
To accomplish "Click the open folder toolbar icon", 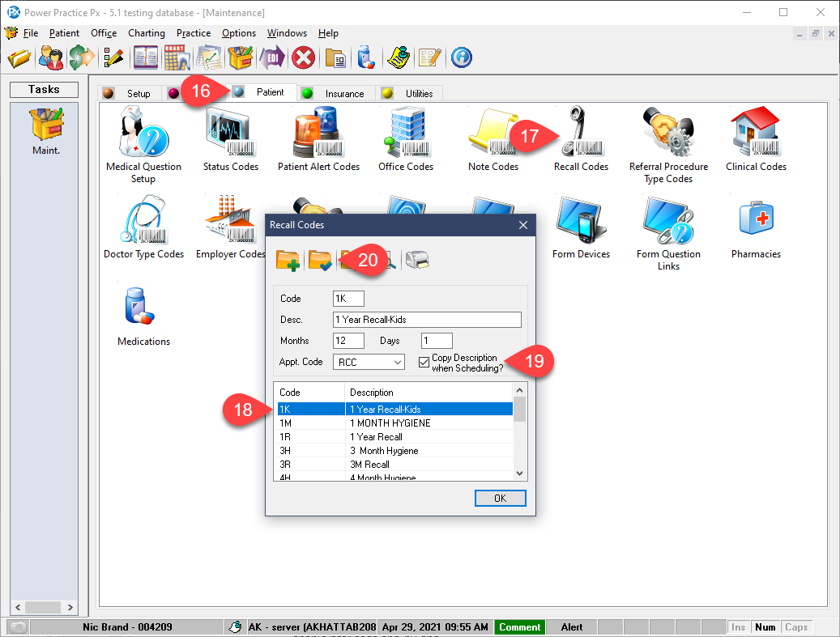I will (19, 57).
